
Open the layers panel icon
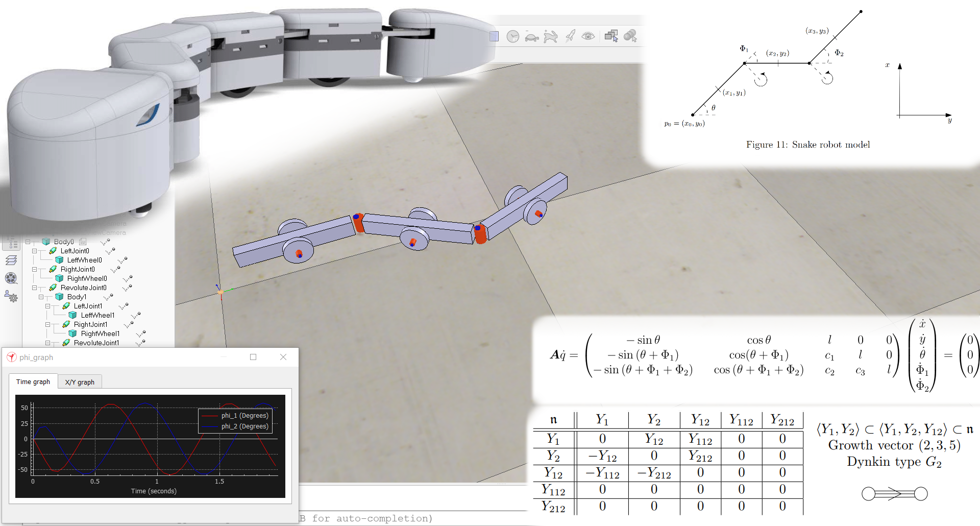pos(11,260)
